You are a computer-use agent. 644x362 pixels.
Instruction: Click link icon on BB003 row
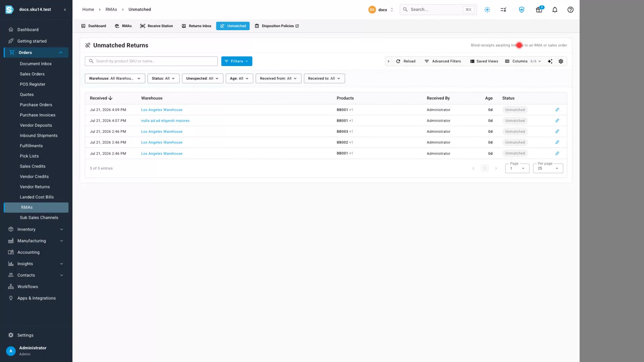click(557, 131)
